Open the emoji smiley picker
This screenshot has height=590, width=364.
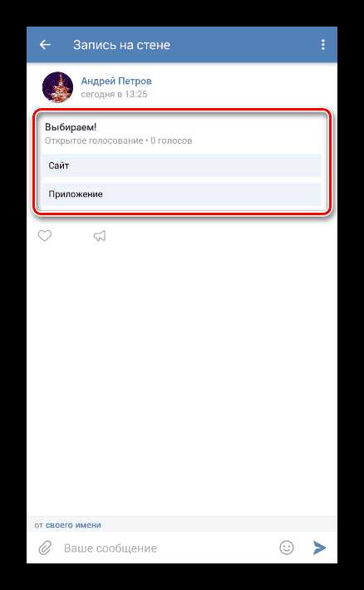coord(287,548)
